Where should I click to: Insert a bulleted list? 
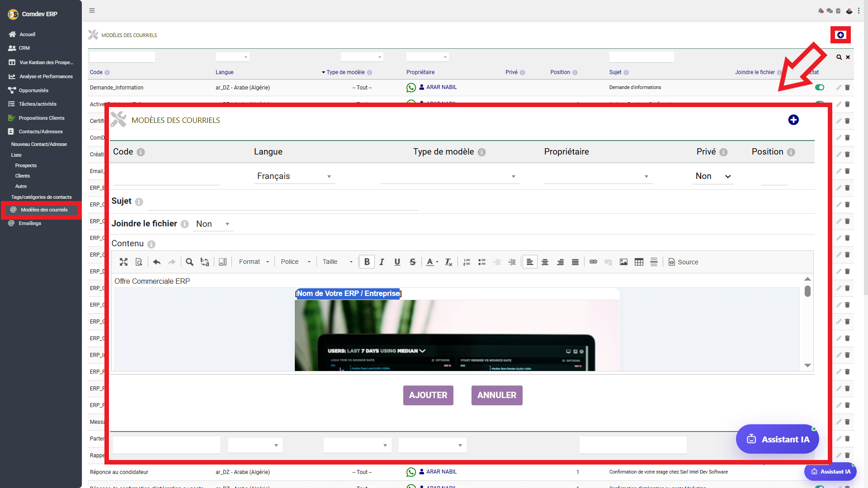point(482,262)
